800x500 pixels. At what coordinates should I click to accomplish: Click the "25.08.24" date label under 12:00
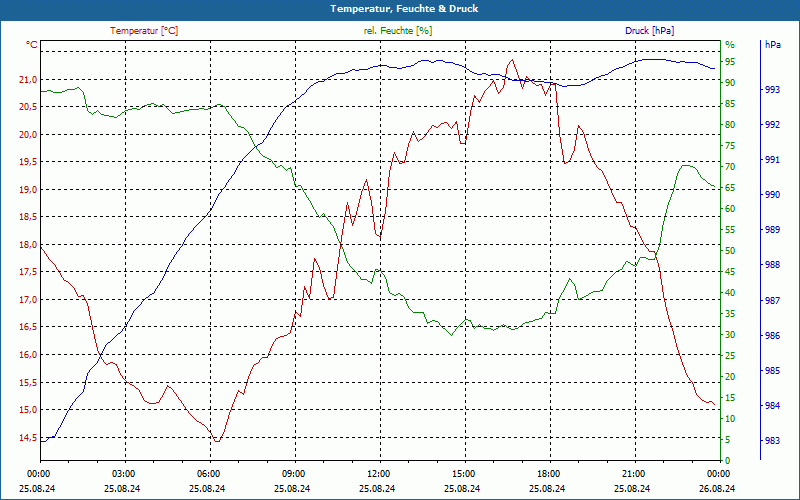[x=377, y=489]
